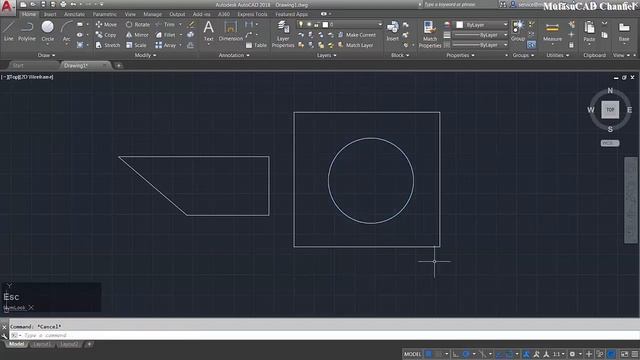Toggle the layer on/off light bulb icon
640x360 pixels.
click(x=301, y=24)
